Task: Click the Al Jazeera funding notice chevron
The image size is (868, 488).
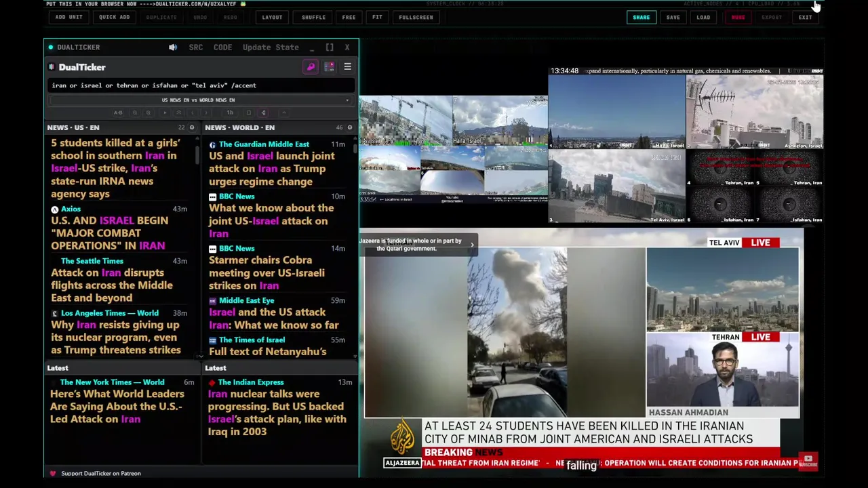Action: (472, 245)
